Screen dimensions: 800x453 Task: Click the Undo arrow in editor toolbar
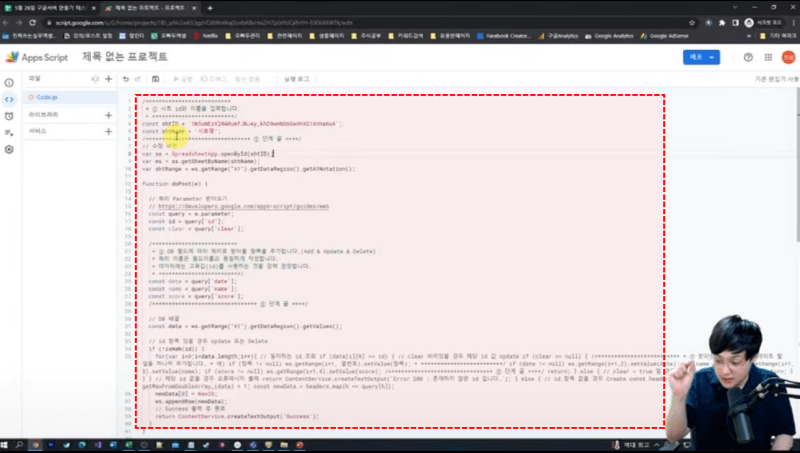tap(126, 79)
